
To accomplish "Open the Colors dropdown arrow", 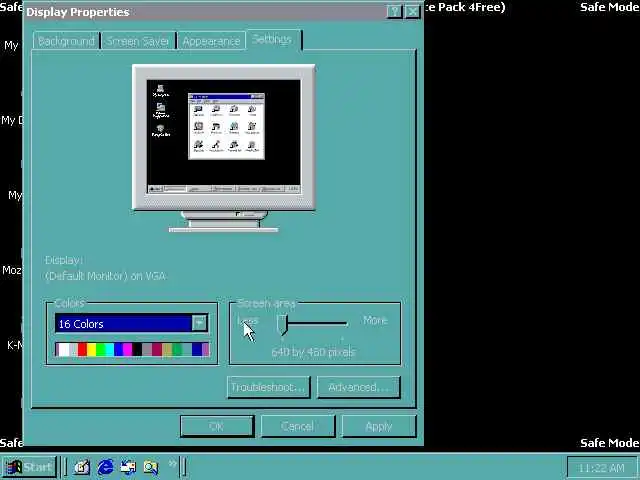I will click(200, 323).
